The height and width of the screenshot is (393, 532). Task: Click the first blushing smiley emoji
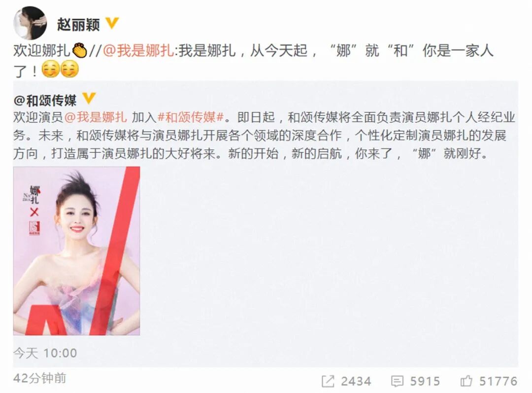(x=51, y=70)
